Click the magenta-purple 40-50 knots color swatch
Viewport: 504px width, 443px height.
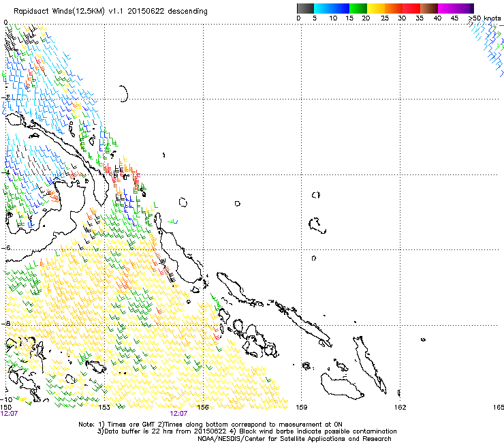pos(456,8)
